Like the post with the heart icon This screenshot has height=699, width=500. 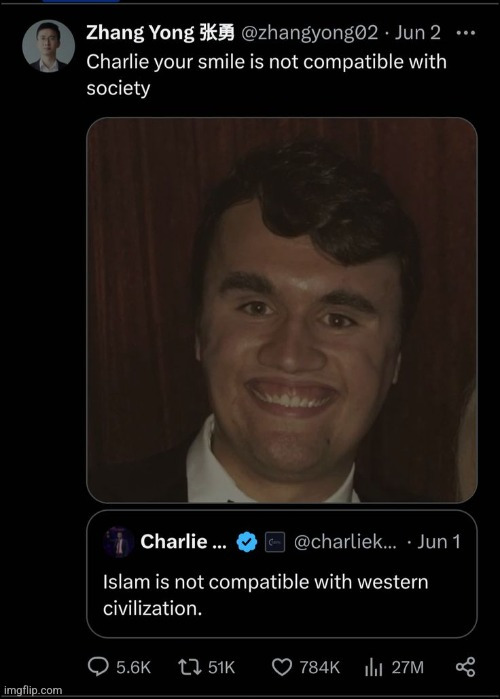click(282, 667)
